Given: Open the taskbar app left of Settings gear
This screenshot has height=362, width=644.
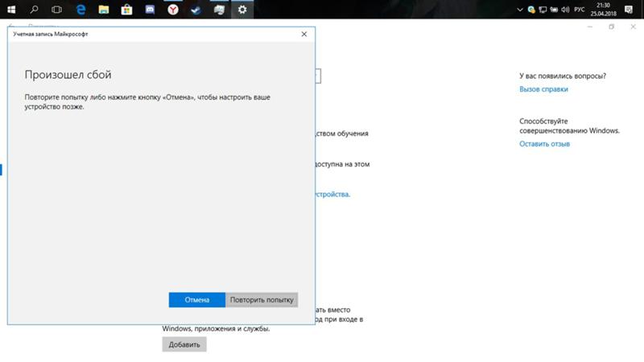Looking at the screenshot, I should coord(219,9).
